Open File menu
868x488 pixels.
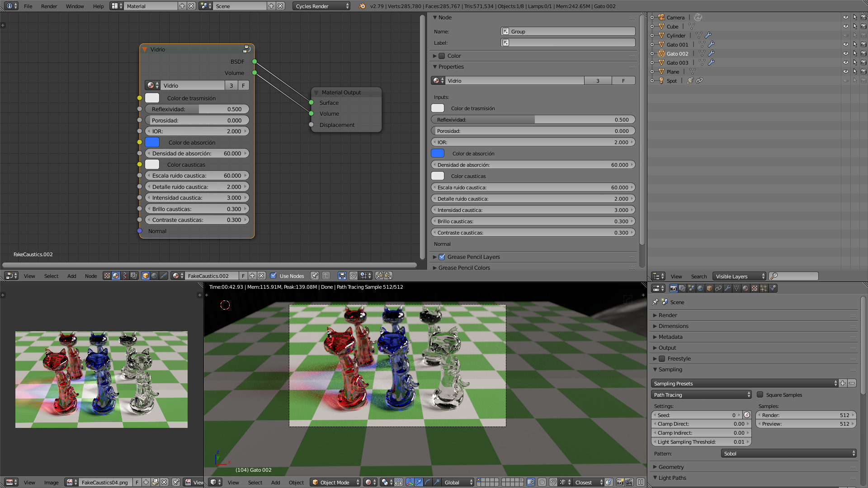point(28,6)
